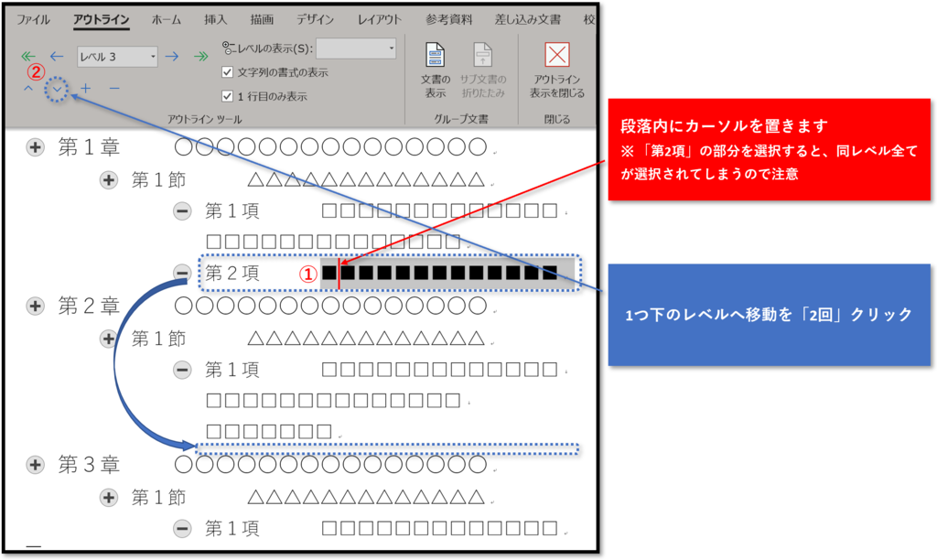The image size is (937, 560).
Task: Click the expand (plus) outline tool icon
Action: pyautogui.click(x=84, y=87)
